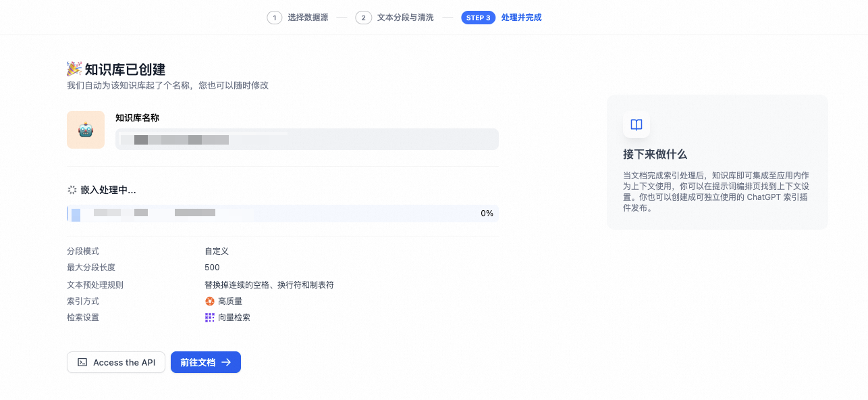This screenshot has width=868, height=400.
Task: Go to documents via 前往文档 button
Action: pos(206,362)
